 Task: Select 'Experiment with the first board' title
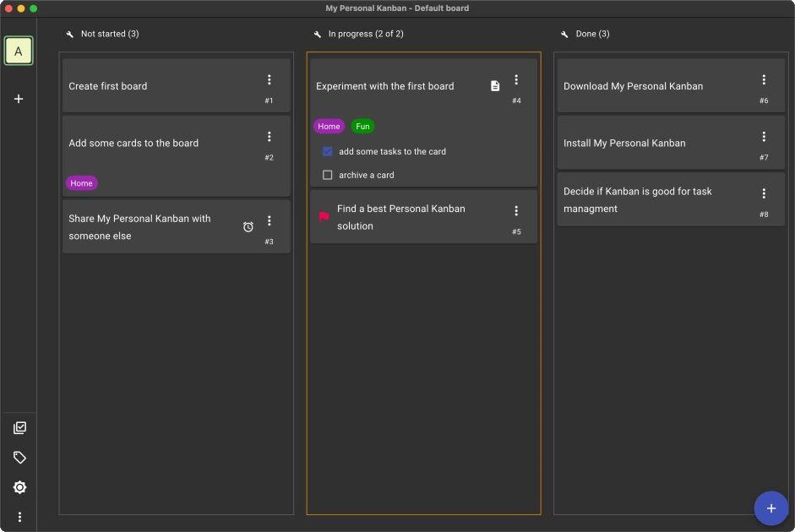coord(385,86)
